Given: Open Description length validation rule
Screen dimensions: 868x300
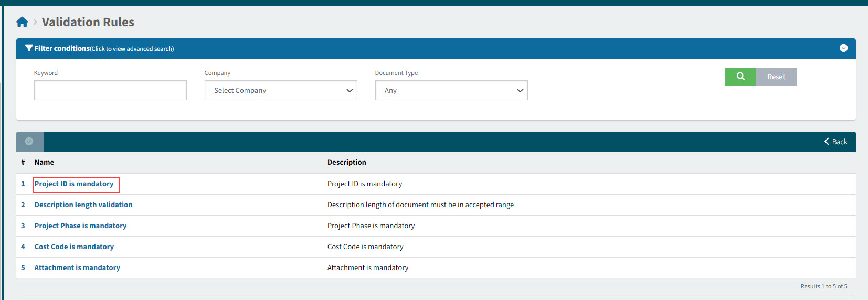Looking at the screenshot, I should pyautogui.click(x=83, y=205).
